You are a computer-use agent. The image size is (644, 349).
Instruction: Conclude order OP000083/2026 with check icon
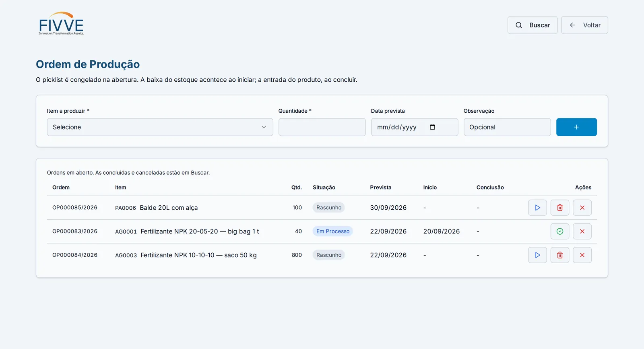pos(560,231)
